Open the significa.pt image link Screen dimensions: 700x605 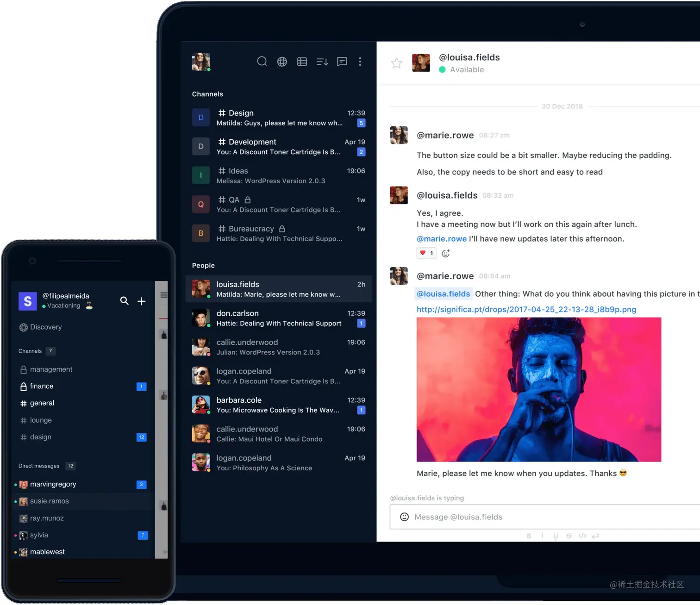click(x=526, y=309)
